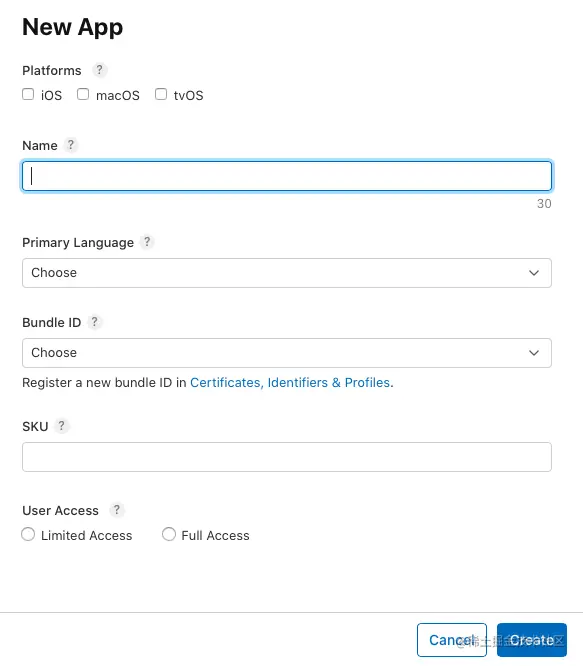Viewport: 583px width, 666px height.
Task: Open the SKU help question mark
Action: click(62, 426)
